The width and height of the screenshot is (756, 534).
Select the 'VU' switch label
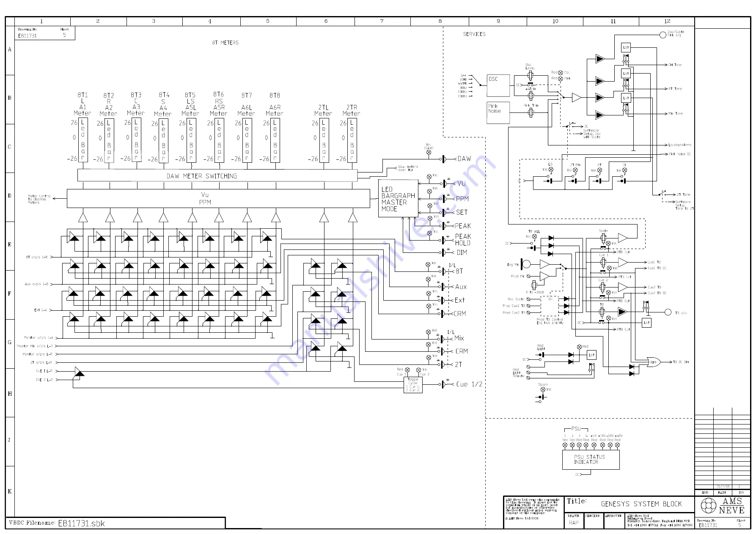(x=461, y=183)
